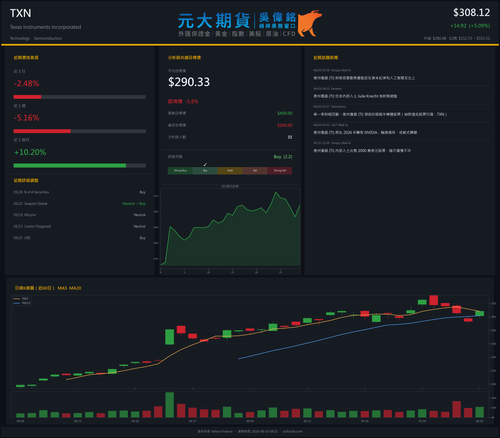Image resolution: width=500 pixels, height=438 pixels.
Task: Click the TXN ticker symbol heading
Action: 20,13
